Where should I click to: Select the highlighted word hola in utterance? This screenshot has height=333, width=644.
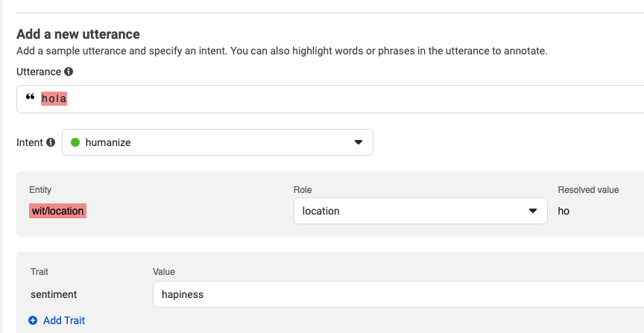pos(54,99)
